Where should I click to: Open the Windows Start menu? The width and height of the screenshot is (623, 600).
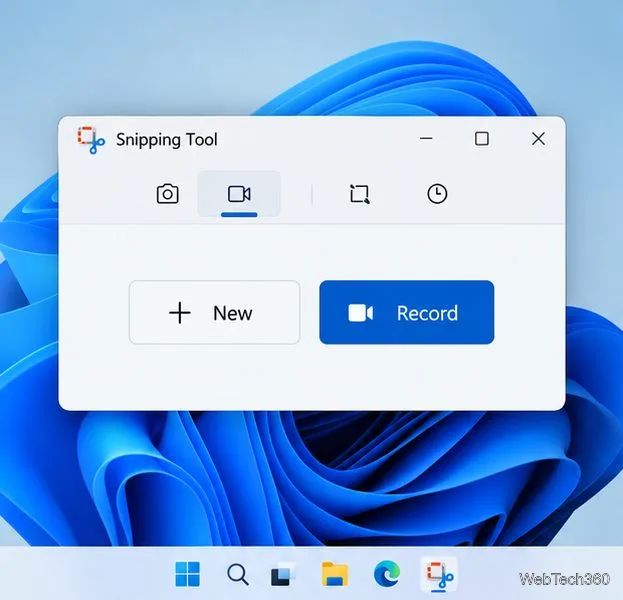coord(188,574)
